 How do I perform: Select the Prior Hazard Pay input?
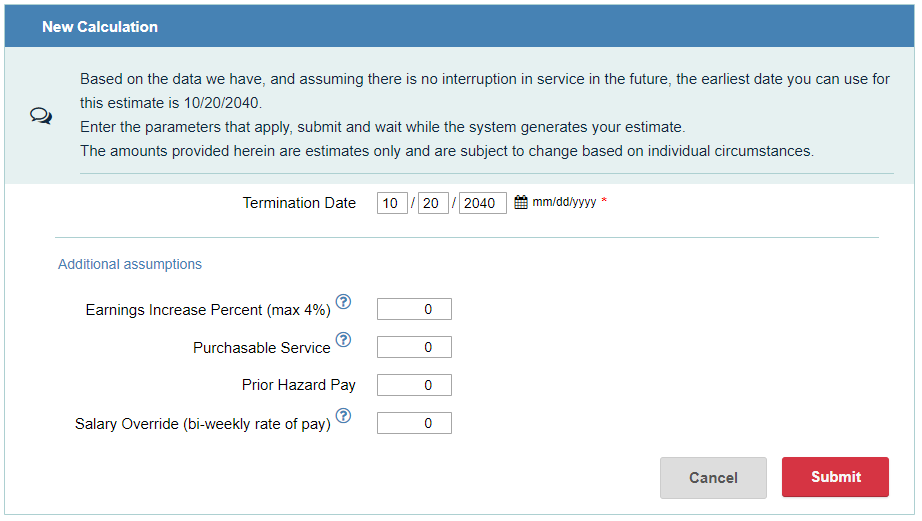[414, 385]
